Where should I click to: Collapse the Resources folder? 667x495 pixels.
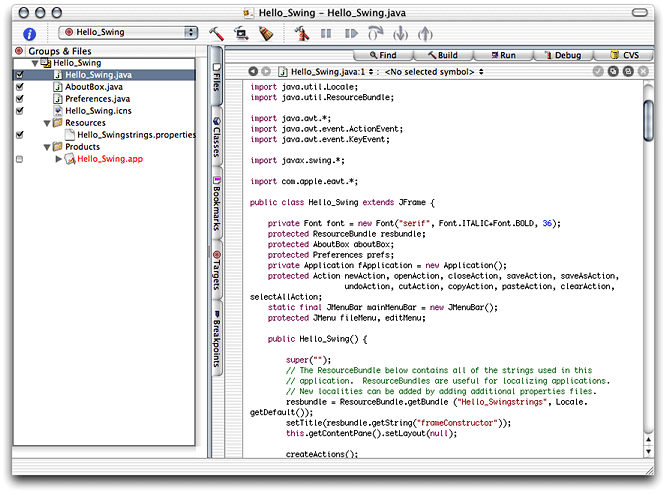[x=47, y=123]
